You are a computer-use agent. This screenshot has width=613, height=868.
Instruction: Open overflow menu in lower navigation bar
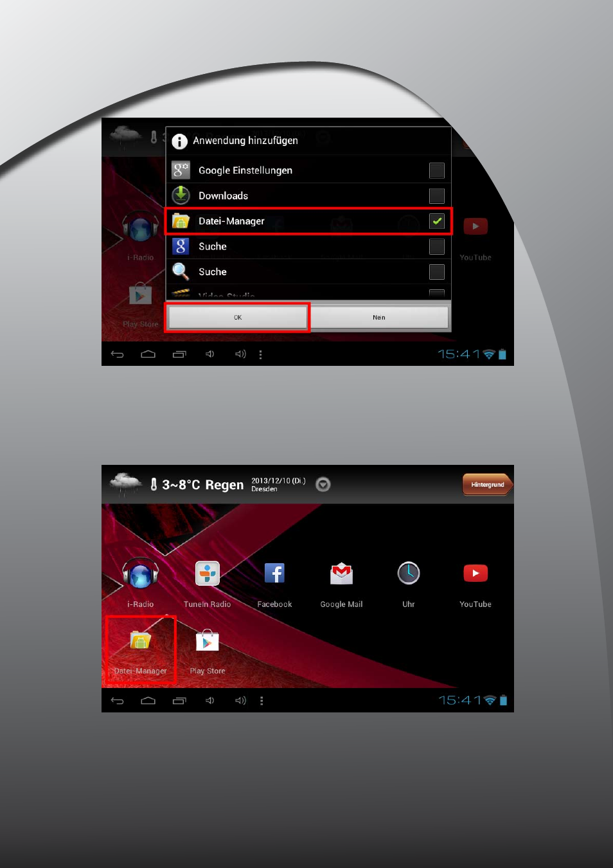click(x=262, y=701)
